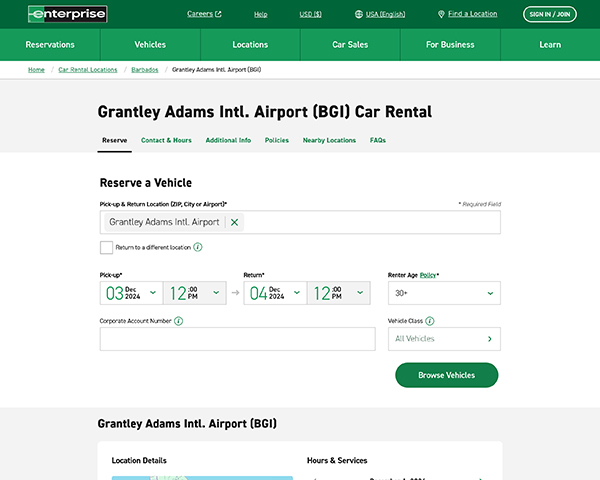Open the Car Sales menu
The height and width of the screenshot is (480, 600).
click(x=350, y=45)
